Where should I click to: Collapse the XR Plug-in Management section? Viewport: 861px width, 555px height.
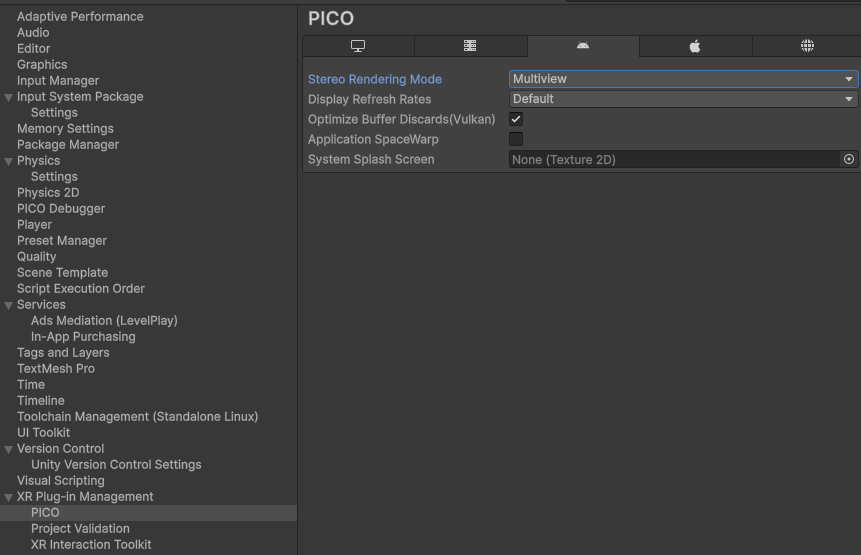click(x=8, y=497)
